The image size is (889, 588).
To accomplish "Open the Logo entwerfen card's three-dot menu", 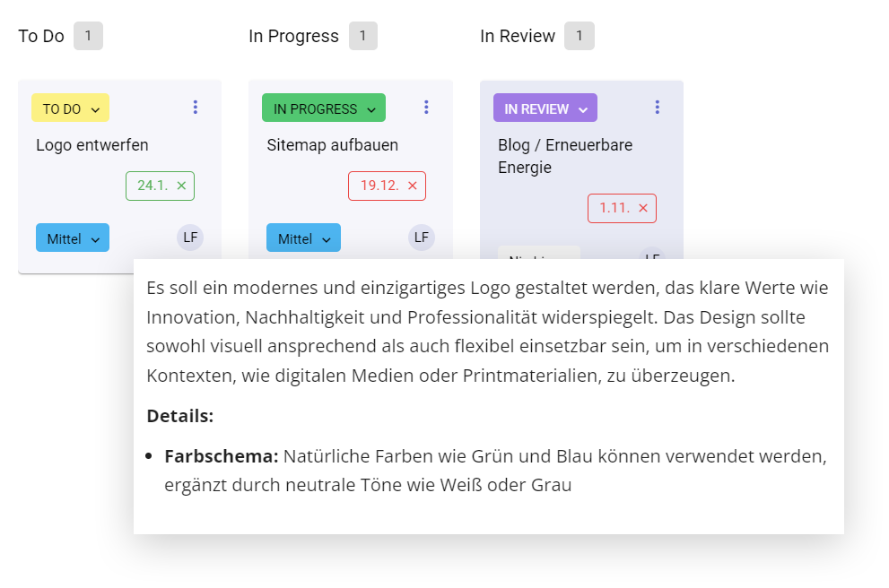I will 196,108.
